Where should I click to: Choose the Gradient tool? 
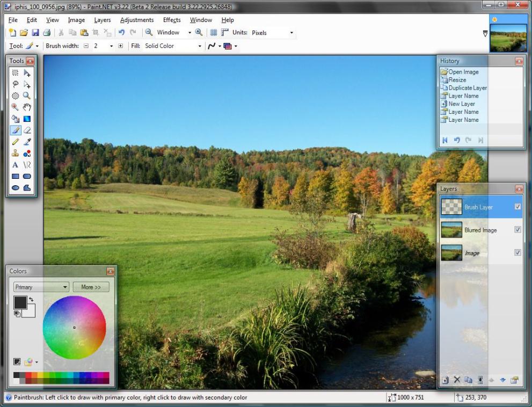click(27, 119)
